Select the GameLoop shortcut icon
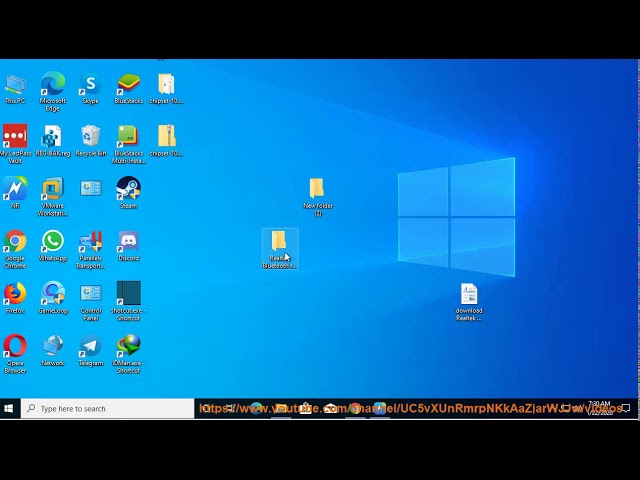The image size is (640, 480). [x=53, y=298]
